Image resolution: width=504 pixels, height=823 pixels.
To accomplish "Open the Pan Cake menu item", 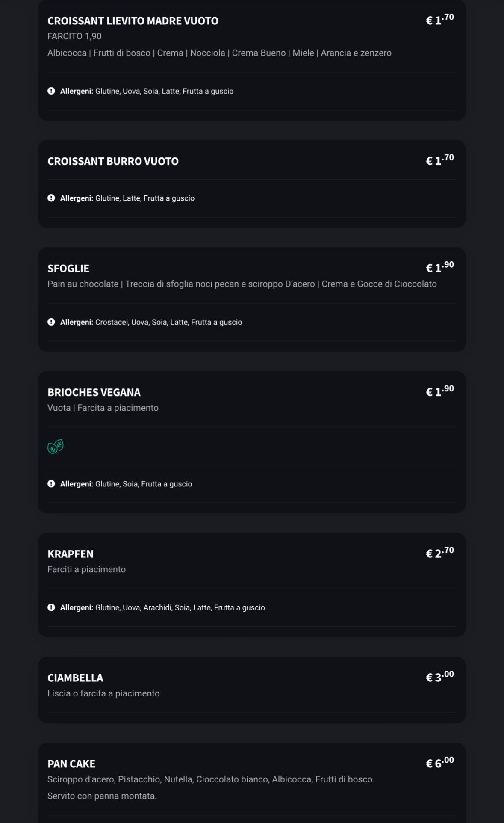I will click(x=71, y=764).
